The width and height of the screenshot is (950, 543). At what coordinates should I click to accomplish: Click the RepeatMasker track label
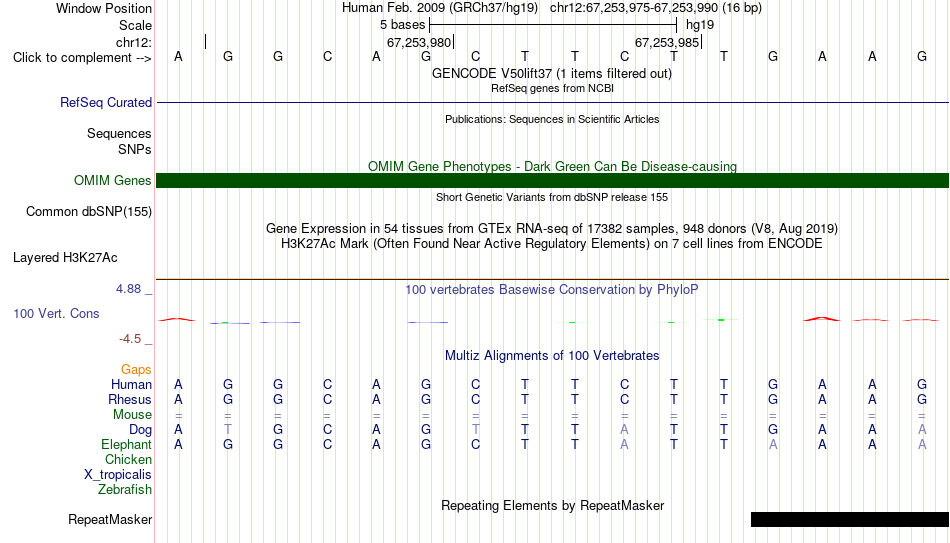coord(110,519)
